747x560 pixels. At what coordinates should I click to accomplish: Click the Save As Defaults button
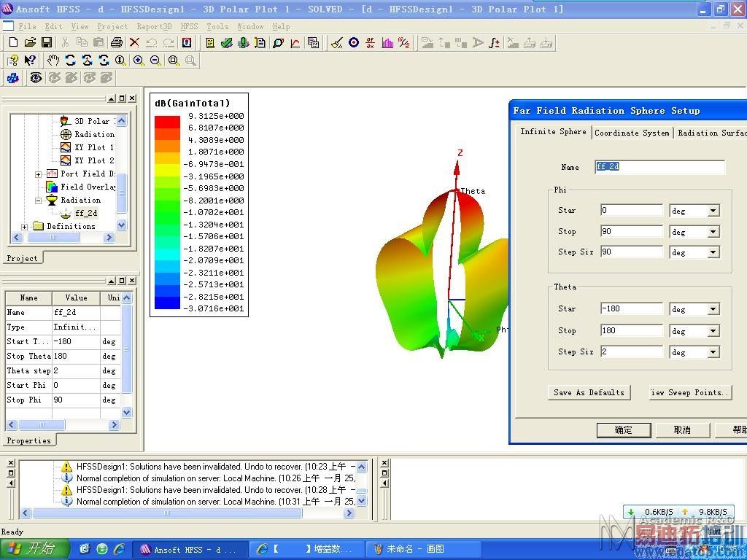click(x=589, y=392)
